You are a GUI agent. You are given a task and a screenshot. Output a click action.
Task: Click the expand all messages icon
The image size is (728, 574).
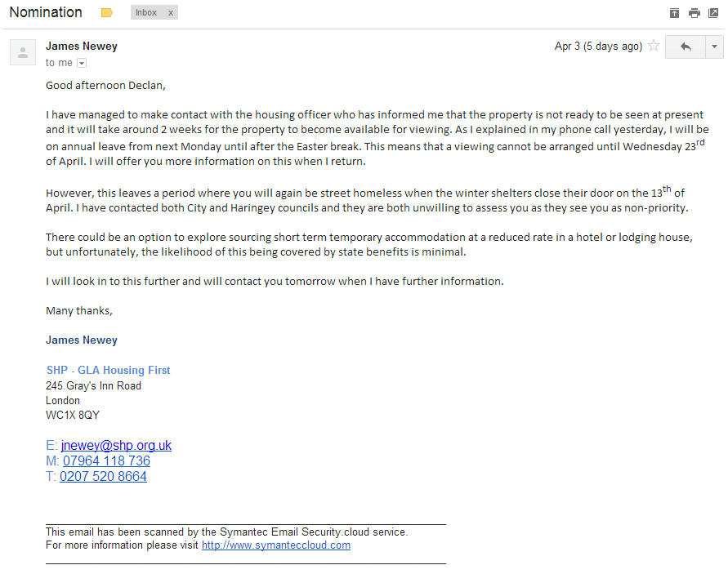[x=675, y=13]
